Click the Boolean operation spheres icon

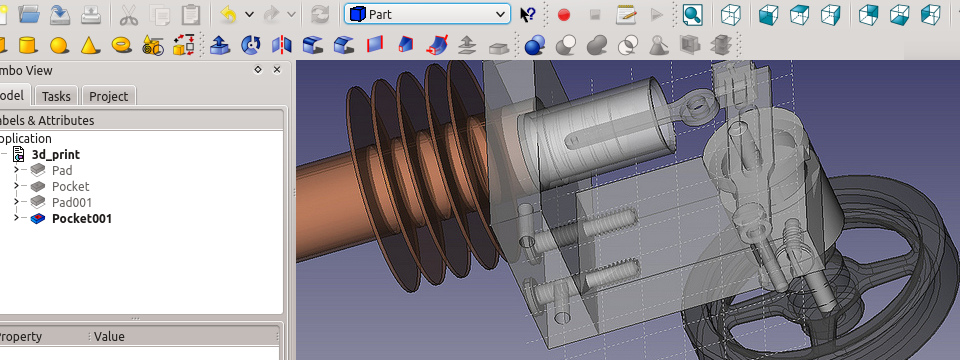click(535, 45)
